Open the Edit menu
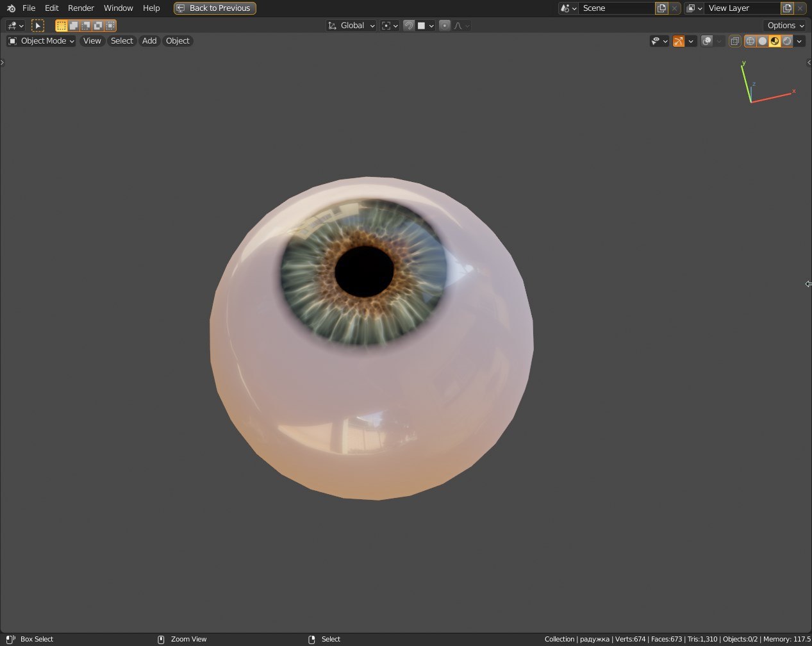Viewport: 812px width, 646px height. tap(52, 8)
